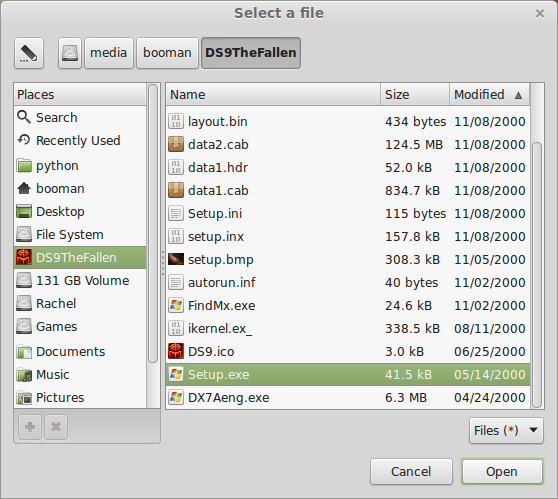Toggle the type-a-file-name pencil button
This screenshot has height=499, width=558.
click(29, 53)
